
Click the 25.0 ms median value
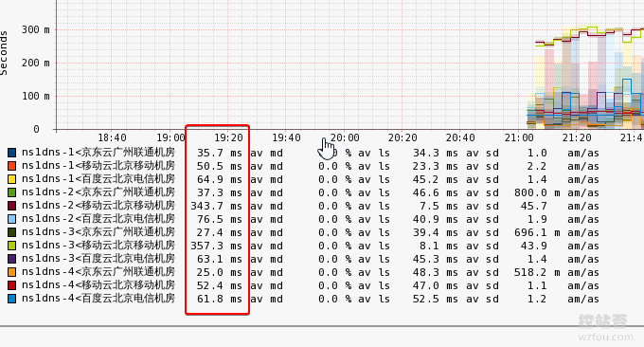(220, 272)
